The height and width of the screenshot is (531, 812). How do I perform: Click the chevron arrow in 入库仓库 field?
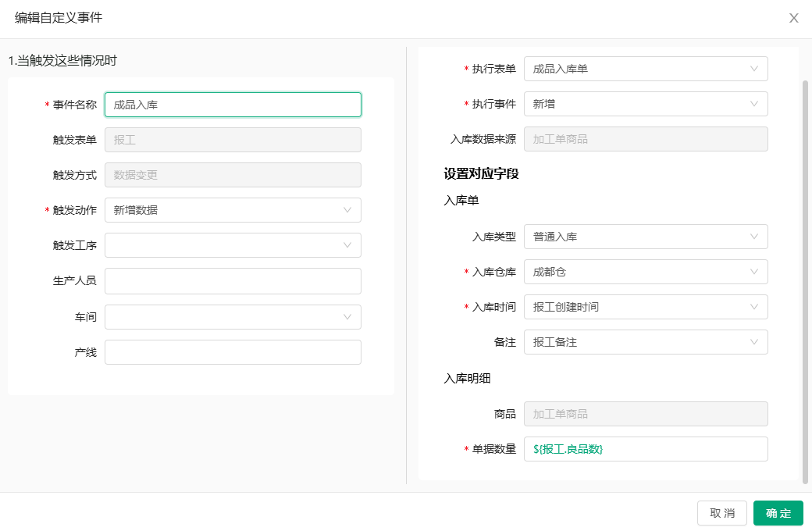click(x=754, y=272)
